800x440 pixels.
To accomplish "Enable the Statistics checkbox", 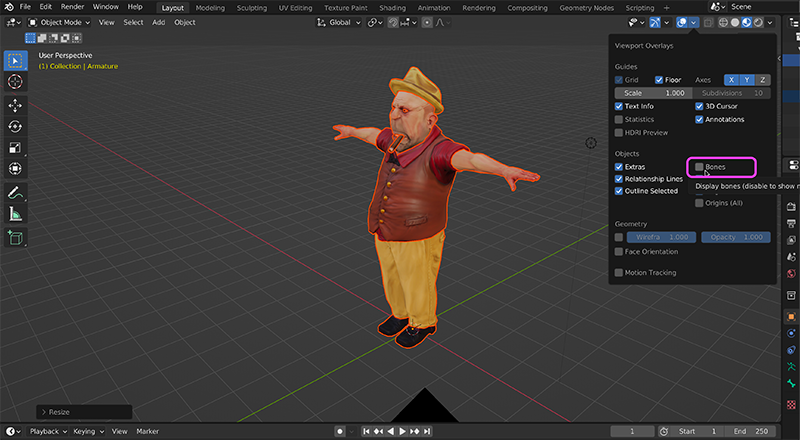I will (x=618, y=119).
